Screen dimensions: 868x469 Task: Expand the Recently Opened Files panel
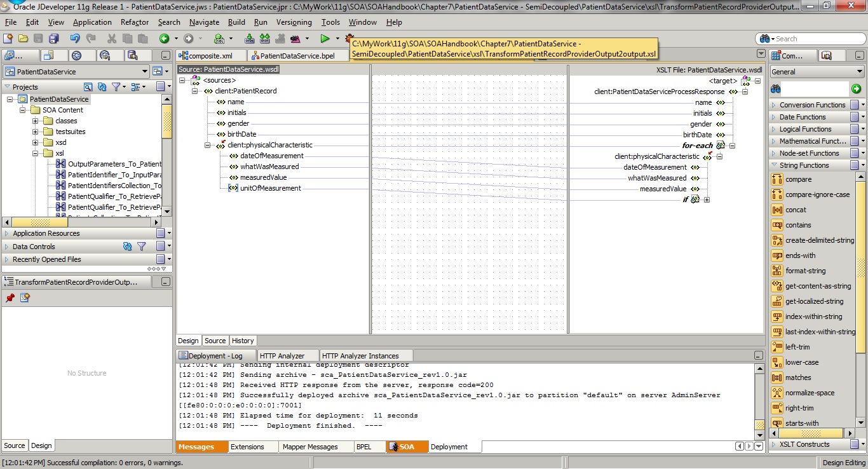(x=7, y=259)
